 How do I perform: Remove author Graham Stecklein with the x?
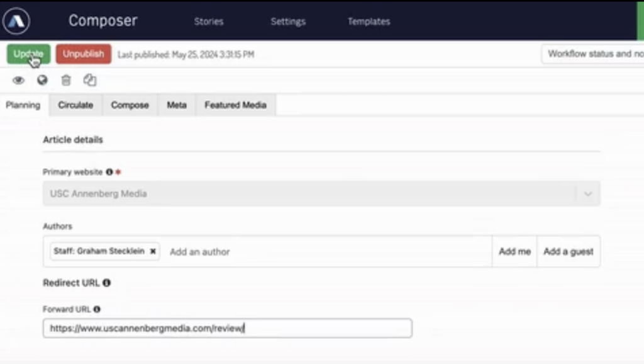pos(153,251)
